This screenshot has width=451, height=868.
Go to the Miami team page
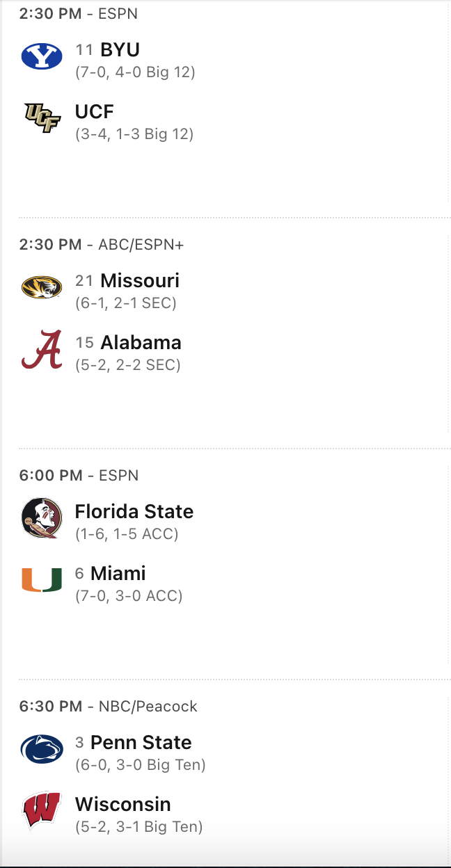(x=118, y=574)
